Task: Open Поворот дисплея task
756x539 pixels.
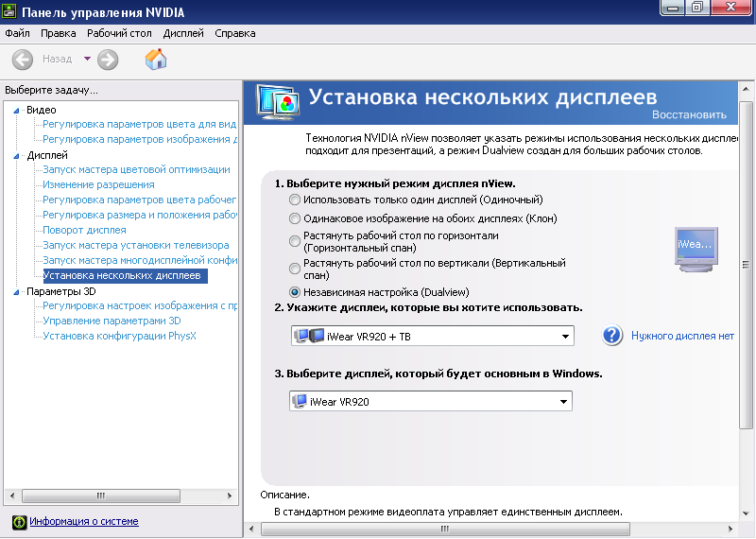Action: click(x=84, y=230)
